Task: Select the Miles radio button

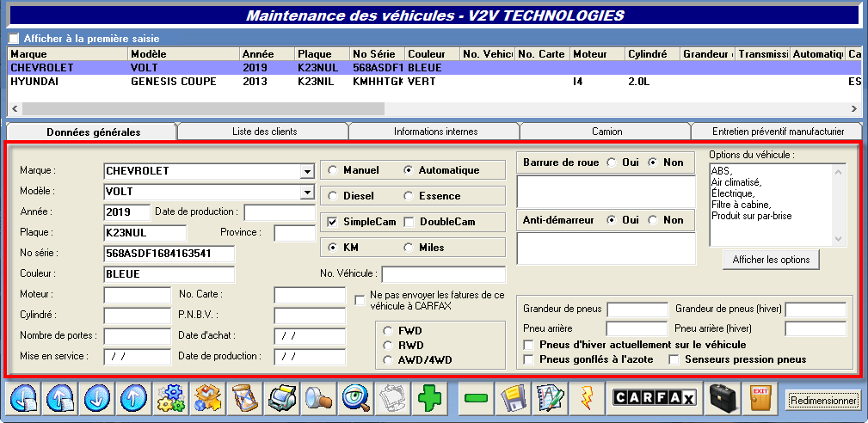Action: coord(409,248)
